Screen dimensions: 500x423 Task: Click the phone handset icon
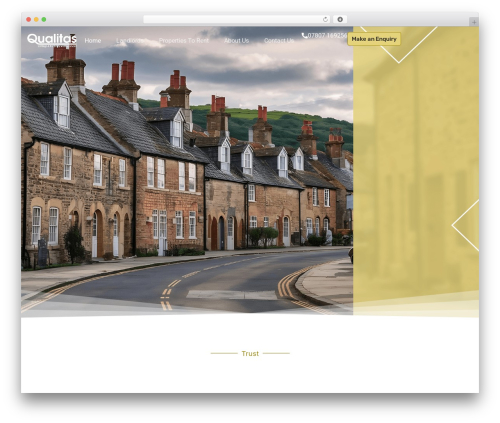304,35
